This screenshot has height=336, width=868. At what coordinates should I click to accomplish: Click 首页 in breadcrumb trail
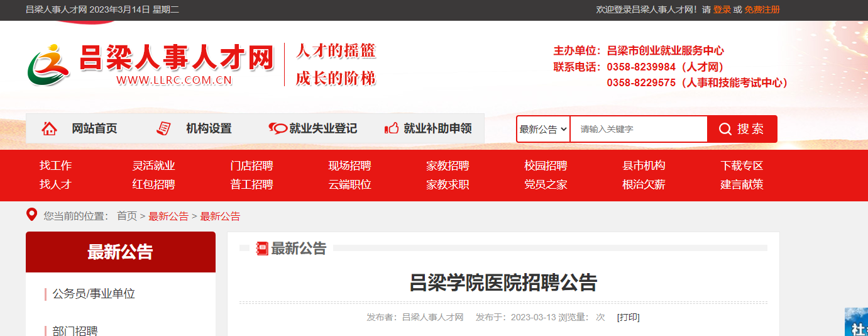point(127,216)
